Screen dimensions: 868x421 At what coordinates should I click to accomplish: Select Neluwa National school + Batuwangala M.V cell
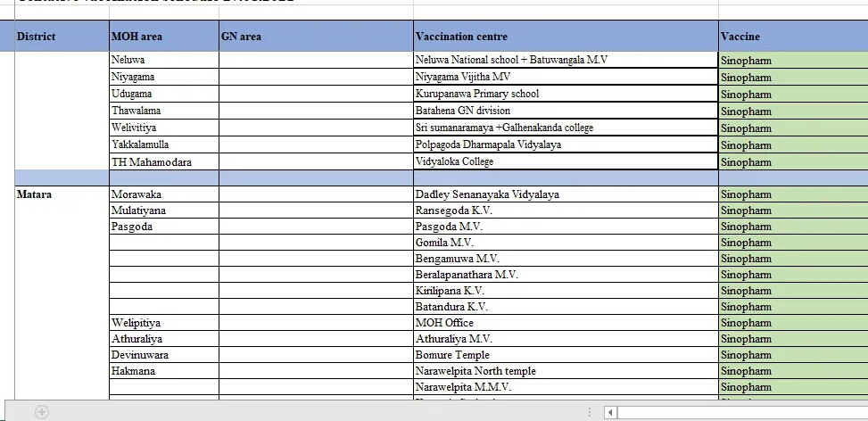(x=566, y=60)
